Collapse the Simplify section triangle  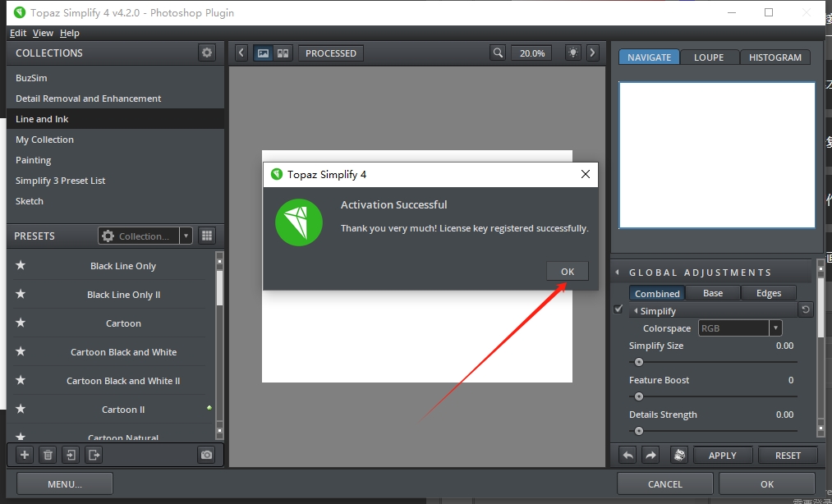click(636, 311)
